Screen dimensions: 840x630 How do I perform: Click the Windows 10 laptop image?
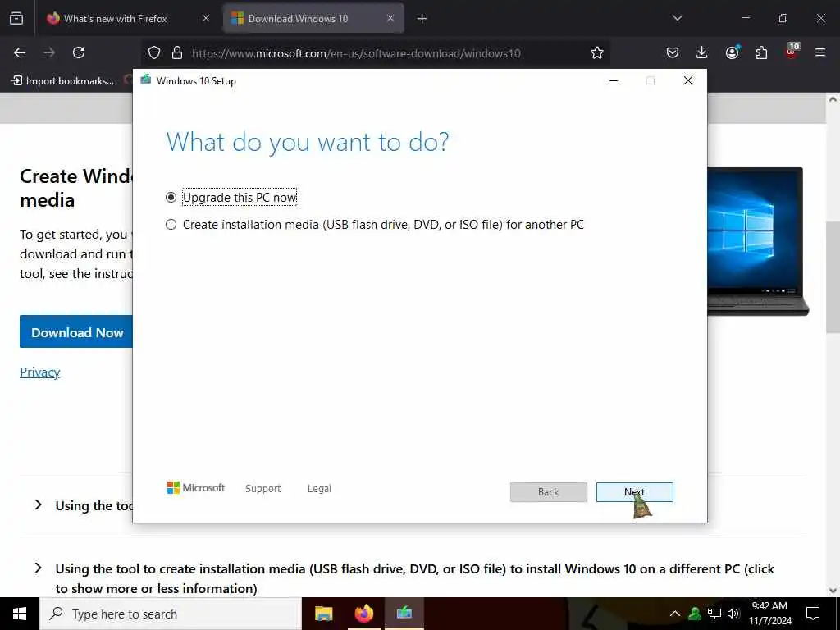point(758,240)
